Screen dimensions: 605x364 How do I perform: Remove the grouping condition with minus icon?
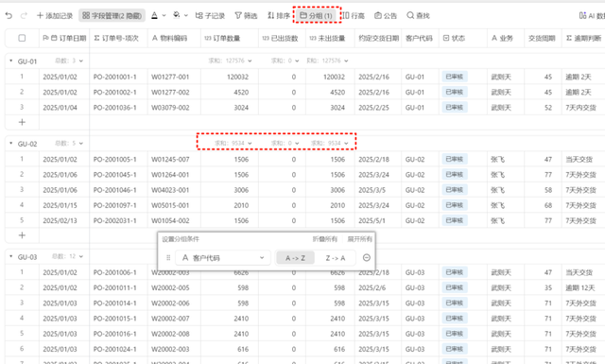coord(367,257)
